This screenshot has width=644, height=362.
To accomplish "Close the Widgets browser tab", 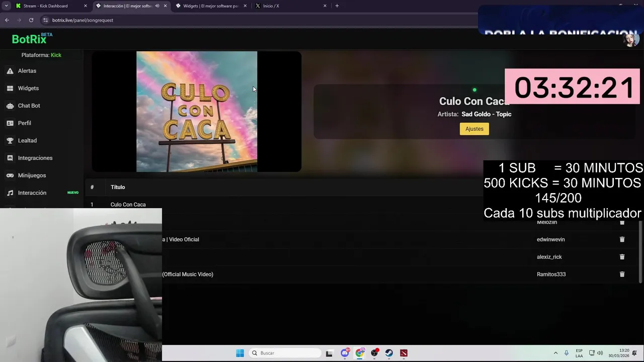I will pos(245,6).
